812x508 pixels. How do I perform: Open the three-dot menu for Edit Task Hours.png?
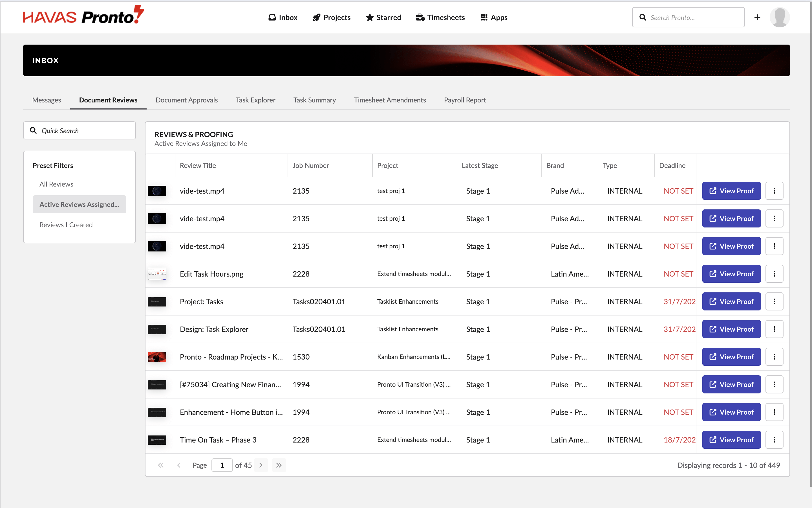pos(775,274)
